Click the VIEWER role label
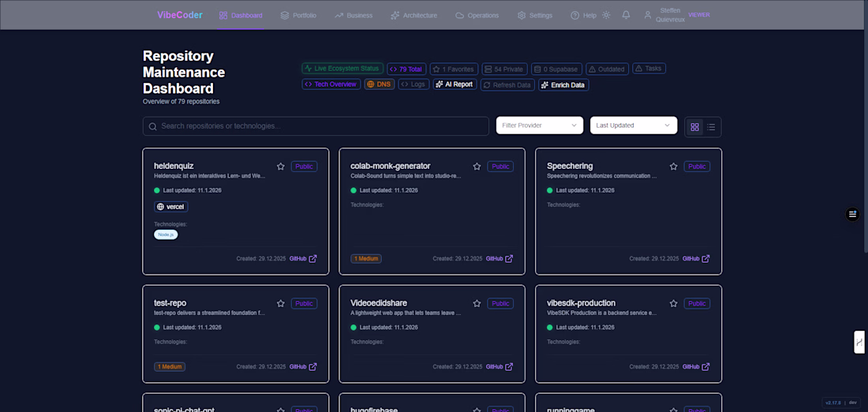Image resolution: width=868 pixels, height=412 pixels. click(x=698, y=15)
